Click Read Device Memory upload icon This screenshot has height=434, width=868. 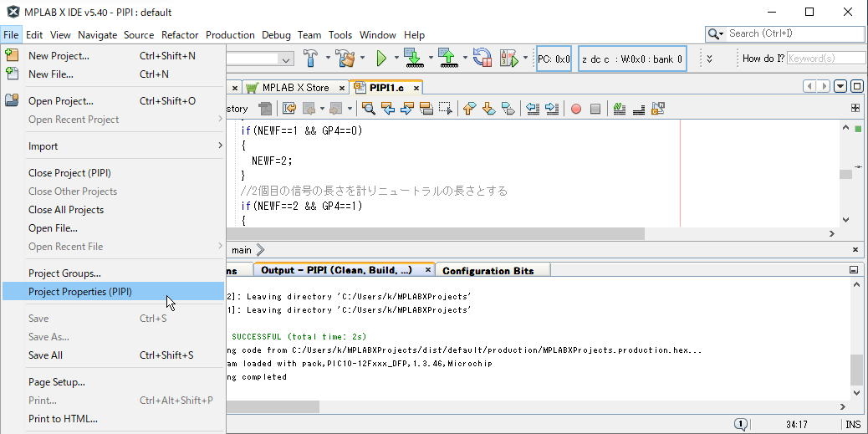(x=448, y=58)
